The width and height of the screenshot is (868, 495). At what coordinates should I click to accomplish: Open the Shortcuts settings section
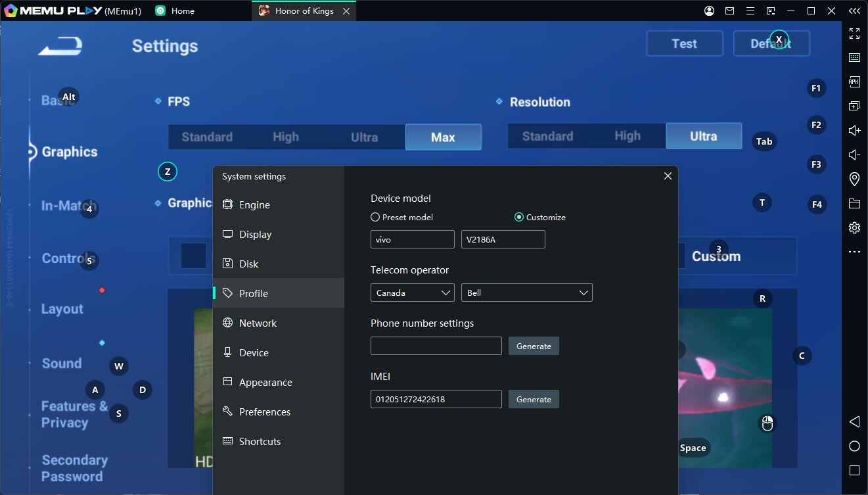(x=279, y=441)
